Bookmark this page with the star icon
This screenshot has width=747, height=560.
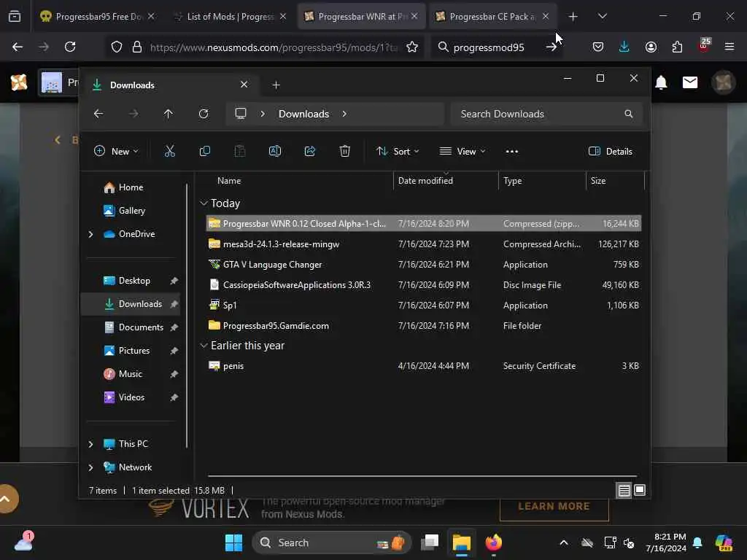point(412,47)
